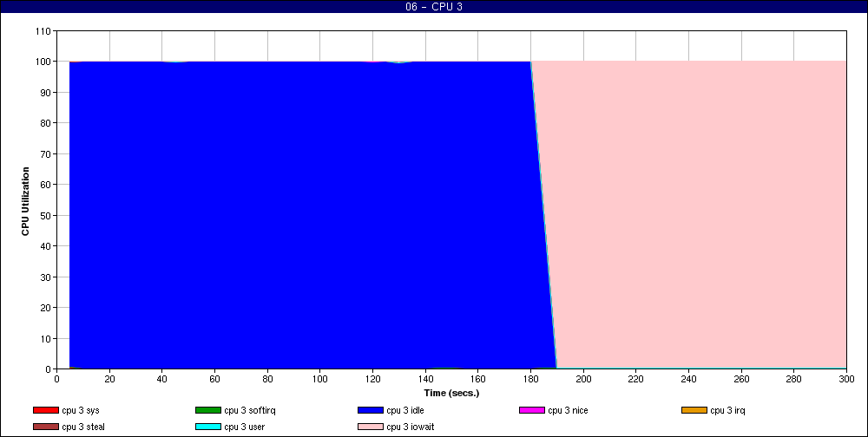Click the 300 tick on the time axis
The image size is (868, 437).
pos(846,380)
